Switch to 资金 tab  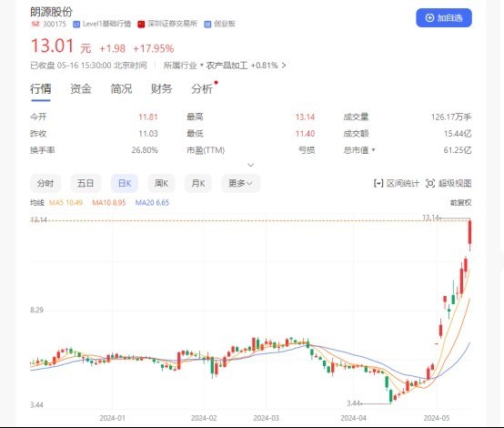click(x=81, y=89)
